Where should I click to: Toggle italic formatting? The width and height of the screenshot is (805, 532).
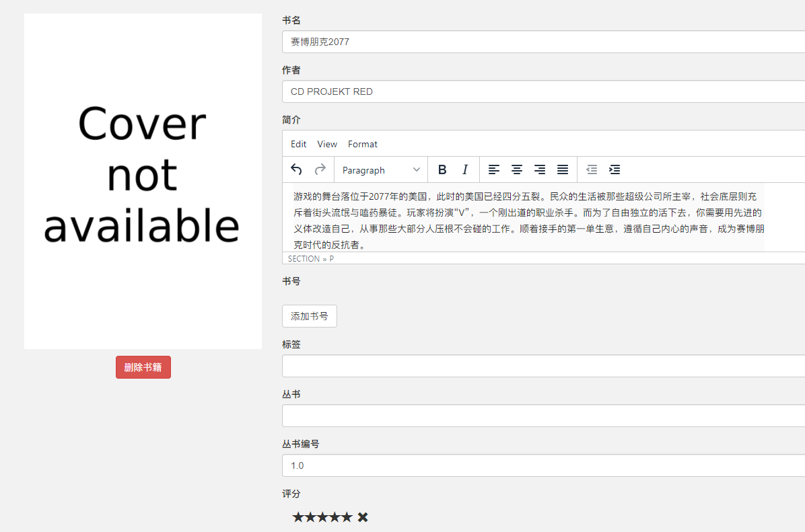465,169
